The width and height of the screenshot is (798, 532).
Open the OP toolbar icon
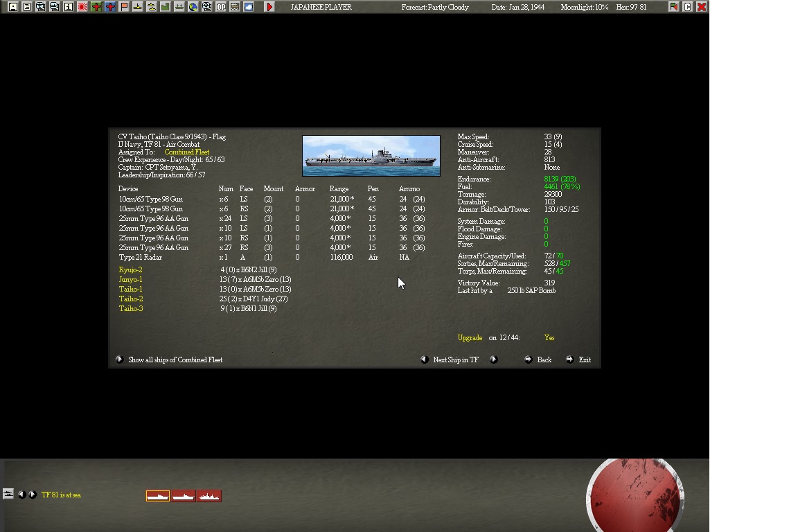point(221,7)
